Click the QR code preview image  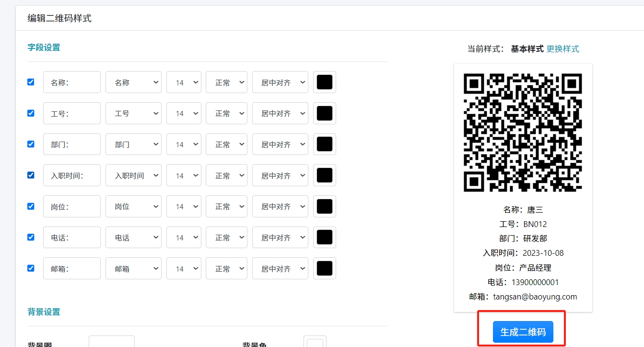tap(523, 132)
